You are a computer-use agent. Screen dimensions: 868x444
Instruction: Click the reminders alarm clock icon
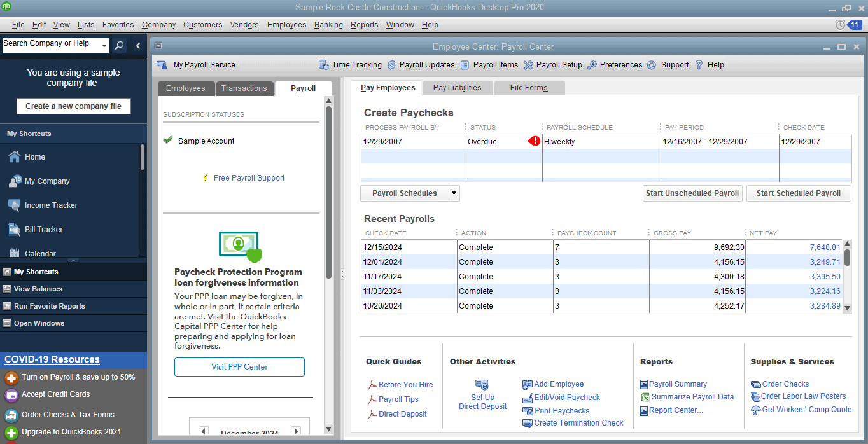pyautogui.click(x=841, y=25)
